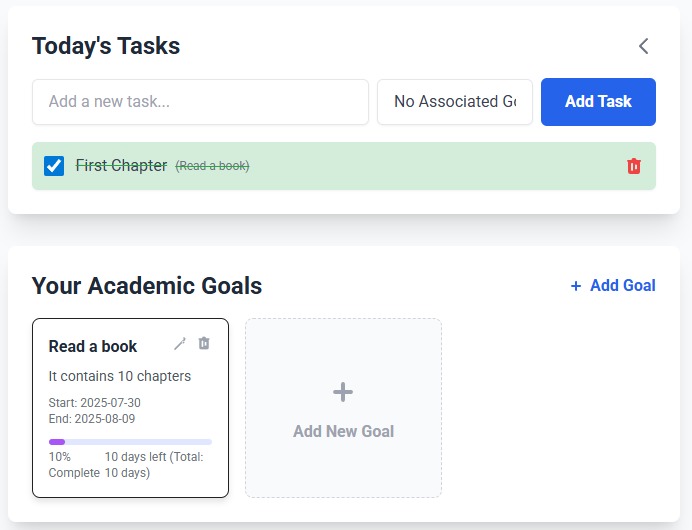Click the Add New Goal text
Screen dimensions: 692x530
(343, 431)
